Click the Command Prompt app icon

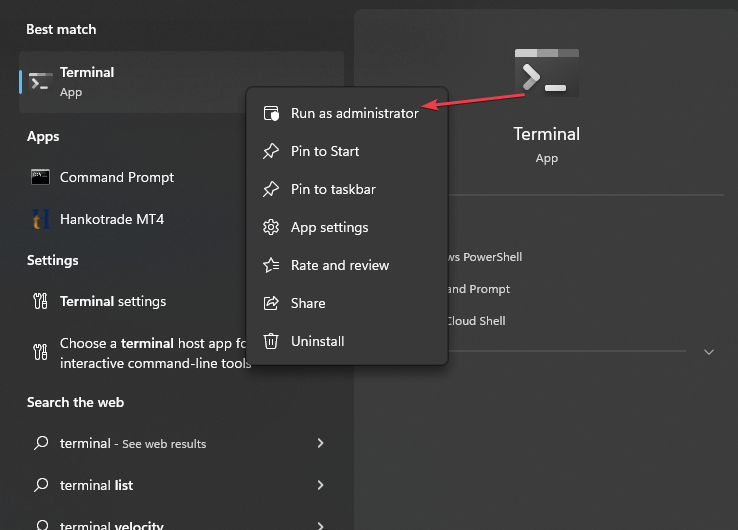click(40, 177)
